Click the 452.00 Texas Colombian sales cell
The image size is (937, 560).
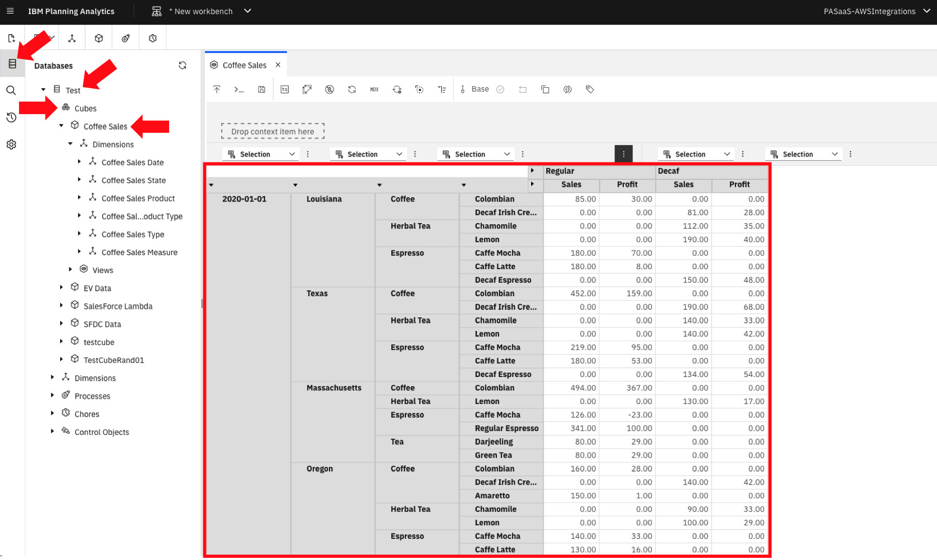pyautogui.click(x=571, y=294)
